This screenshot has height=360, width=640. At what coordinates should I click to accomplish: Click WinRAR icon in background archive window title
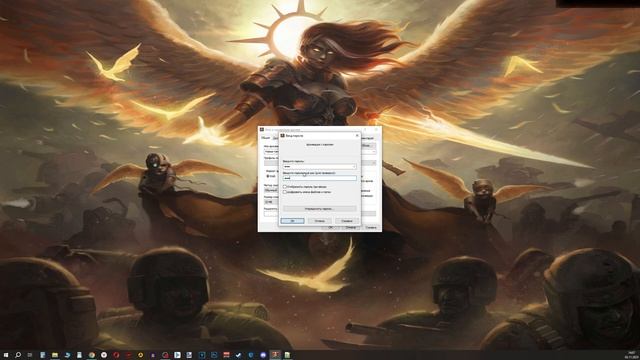pos(262,129)
